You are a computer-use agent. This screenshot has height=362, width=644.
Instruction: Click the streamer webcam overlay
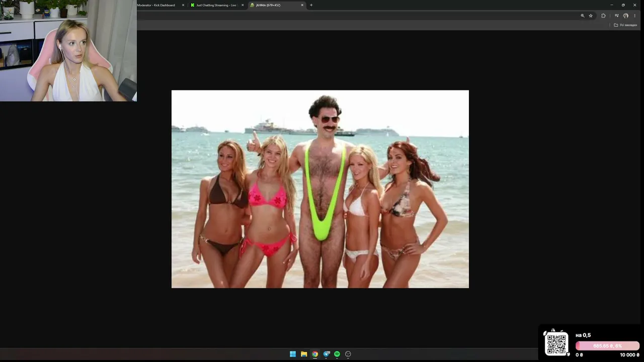click(x=68, y=51)
